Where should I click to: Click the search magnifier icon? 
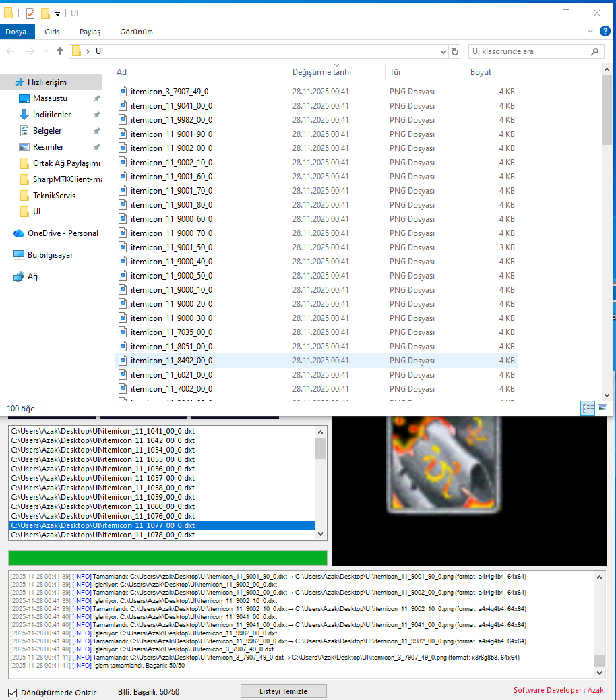click(594, 51)
